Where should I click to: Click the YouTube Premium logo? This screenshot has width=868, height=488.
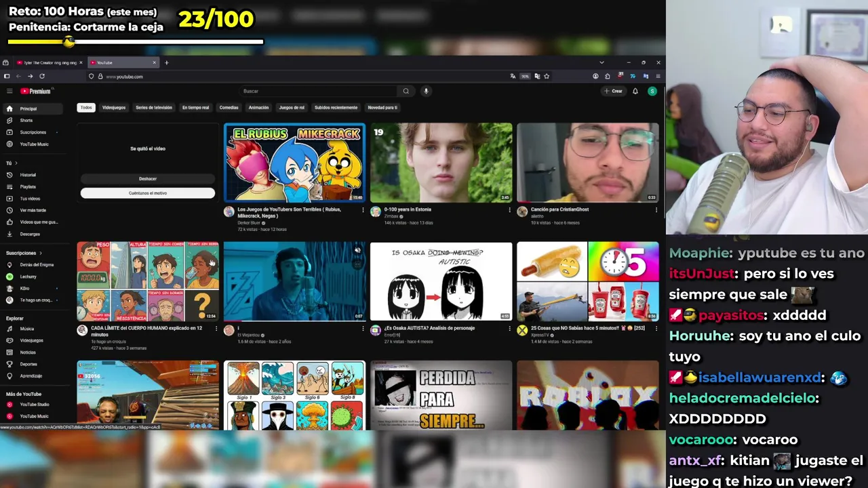point(36,91)
